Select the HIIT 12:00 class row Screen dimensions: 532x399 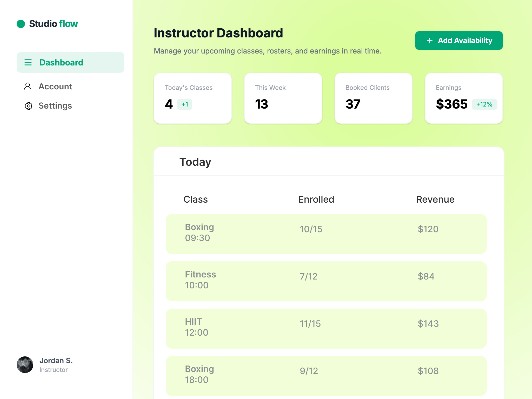(x=326, y=328)
